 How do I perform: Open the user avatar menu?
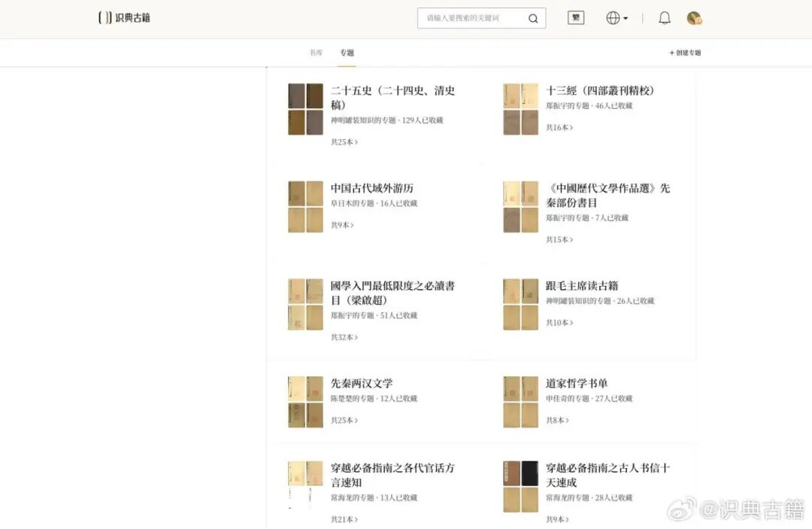coord(694,18)
